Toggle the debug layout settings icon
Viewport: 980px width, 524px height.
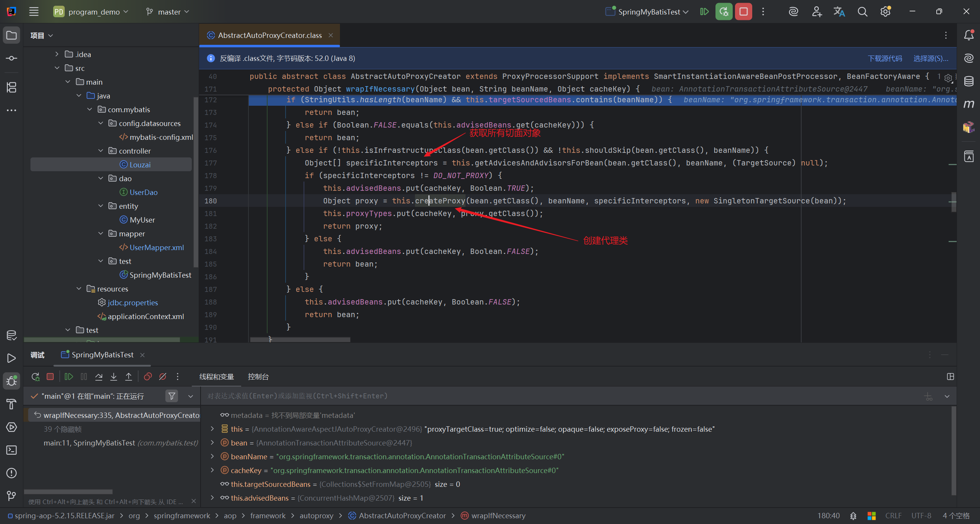(950, 377)
